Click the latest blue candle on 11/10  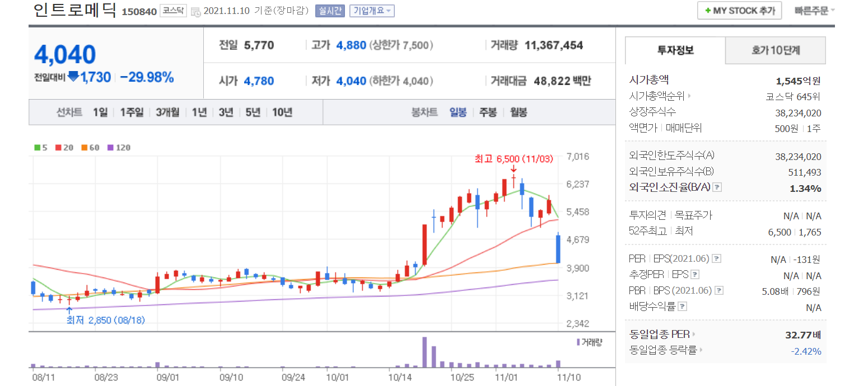558,248
